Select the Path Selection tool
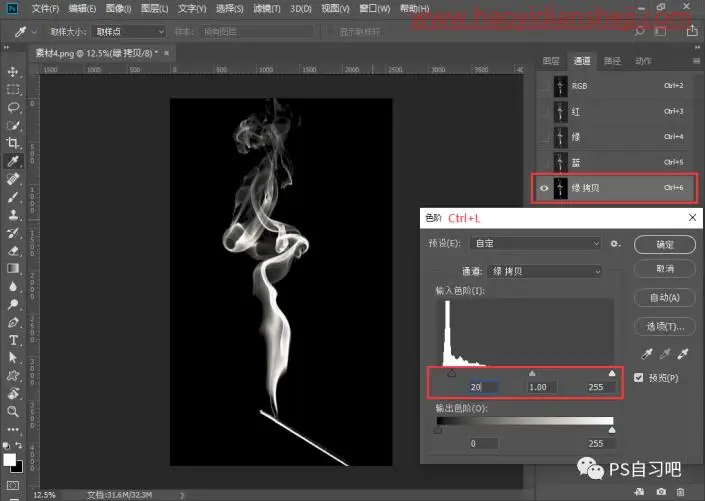 [13, 358]
